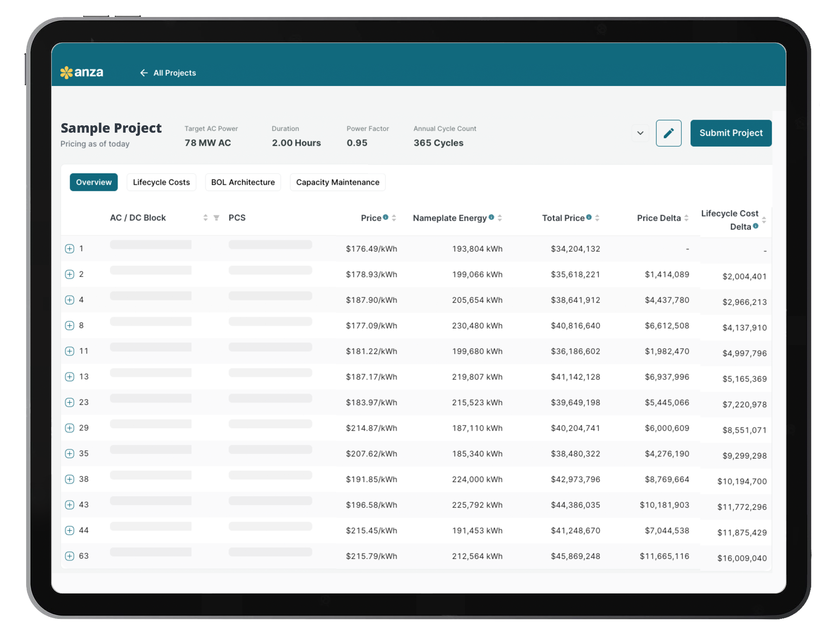Expand row 8

69,326
